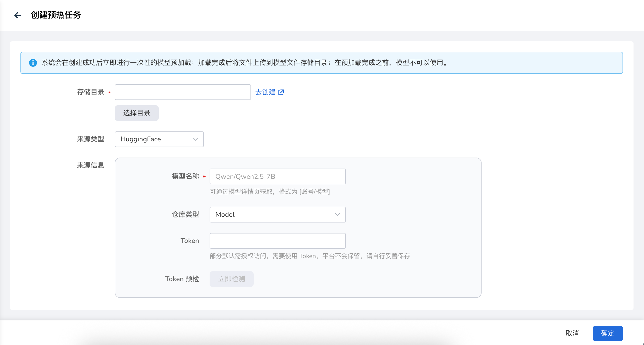644x345 pixels.
Task: Click the 来源信息 label
Action: tap(90, 165)
